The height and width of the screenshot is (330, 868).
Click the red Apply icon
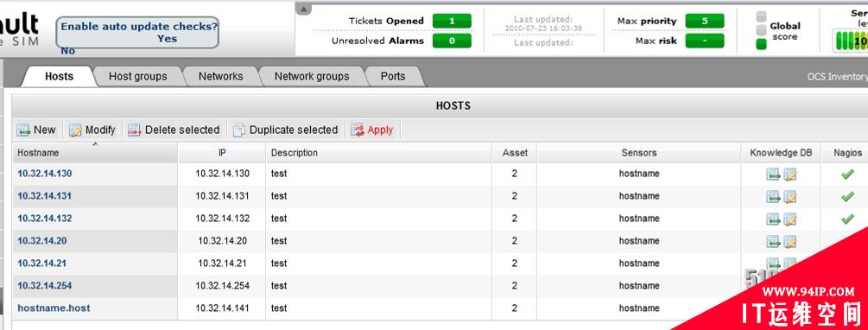pyautogui.click(x=358, y=130)
